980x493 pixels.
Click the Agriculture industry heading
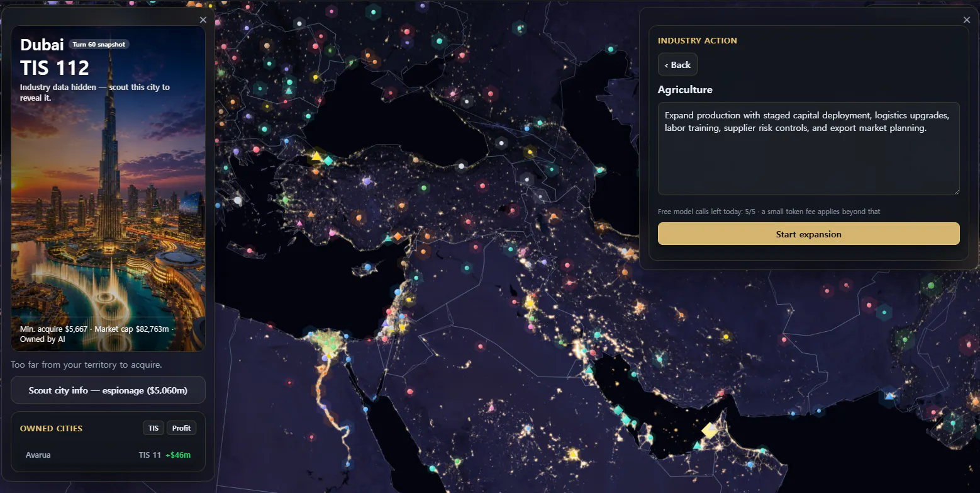point(685,90)
